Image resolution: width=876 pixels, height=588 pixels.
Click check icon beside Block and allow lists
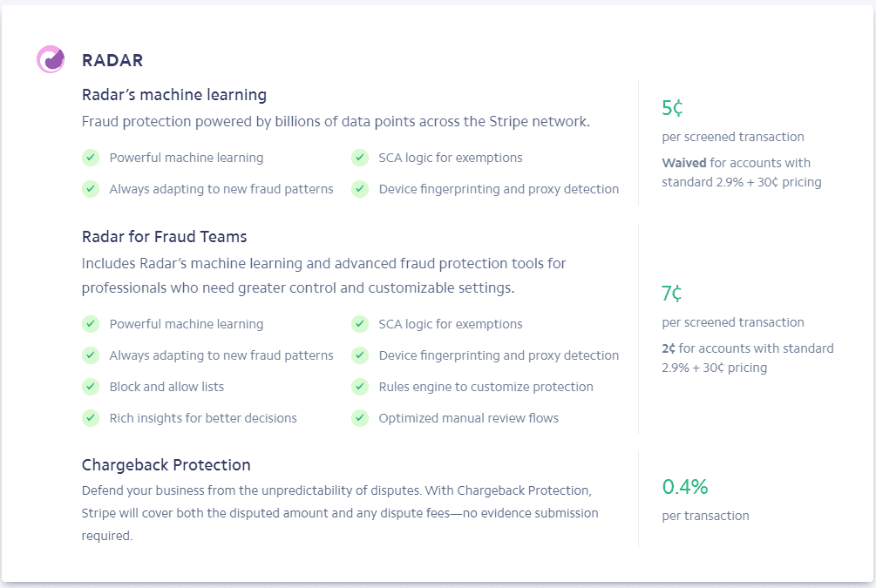90,387
